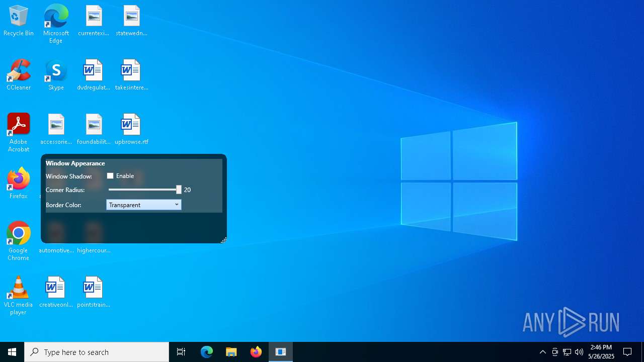
Task: Click the resize grip of the appearance window
Action: [x=223, y=240]
